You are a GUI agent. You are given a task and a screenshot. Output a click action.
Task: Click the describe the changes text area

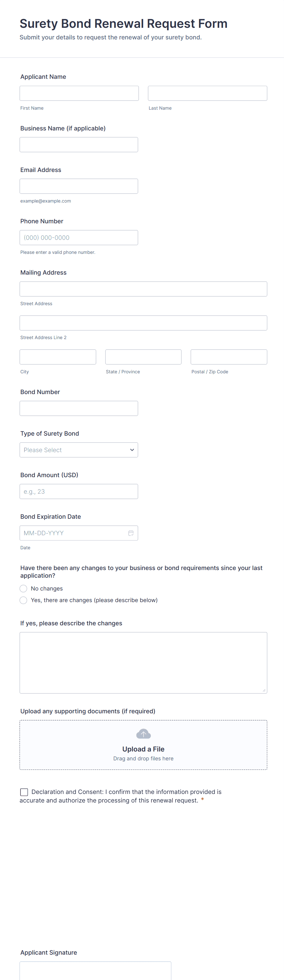click(143, 663)
